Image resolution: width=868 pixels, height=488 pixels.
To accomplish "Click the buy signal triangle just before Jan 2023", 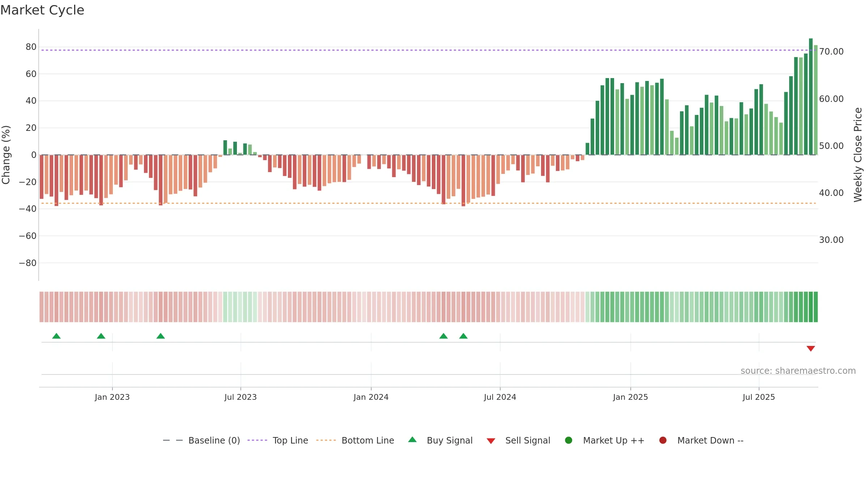I will point(101,336).
